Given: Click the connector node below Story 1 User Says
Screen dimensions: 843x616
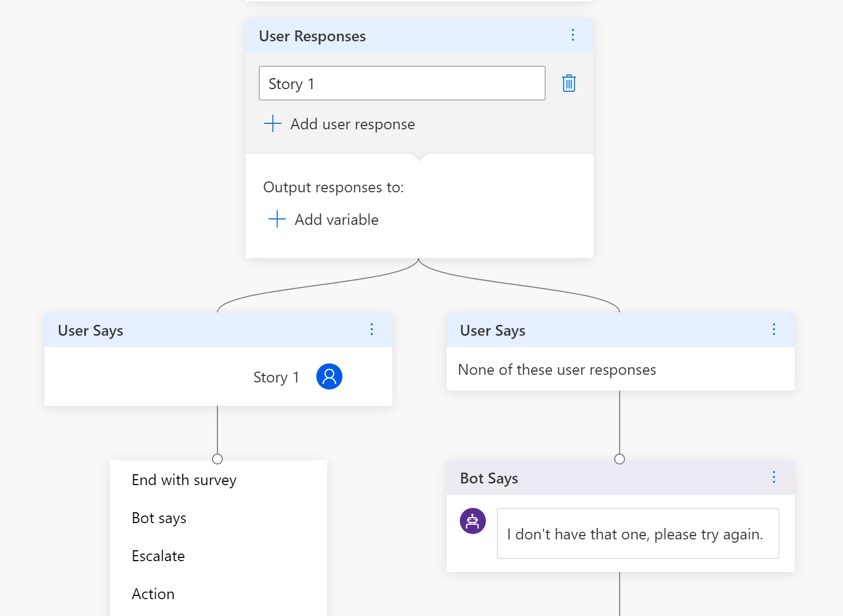Looking at the screenshot, I should pyautogui.click(x=217, y=459).
